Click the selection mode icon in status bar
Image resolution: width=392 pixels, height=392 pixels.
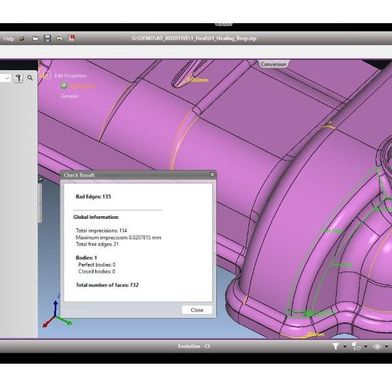356,347
